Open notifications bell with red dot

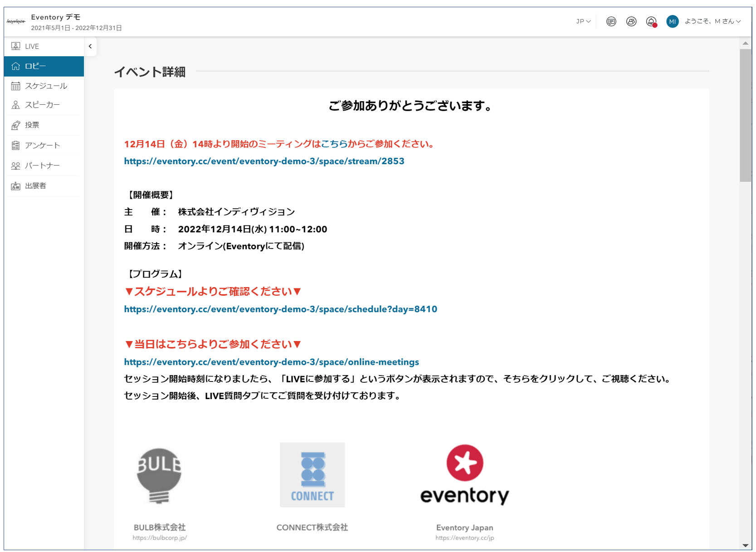point(651,22)
